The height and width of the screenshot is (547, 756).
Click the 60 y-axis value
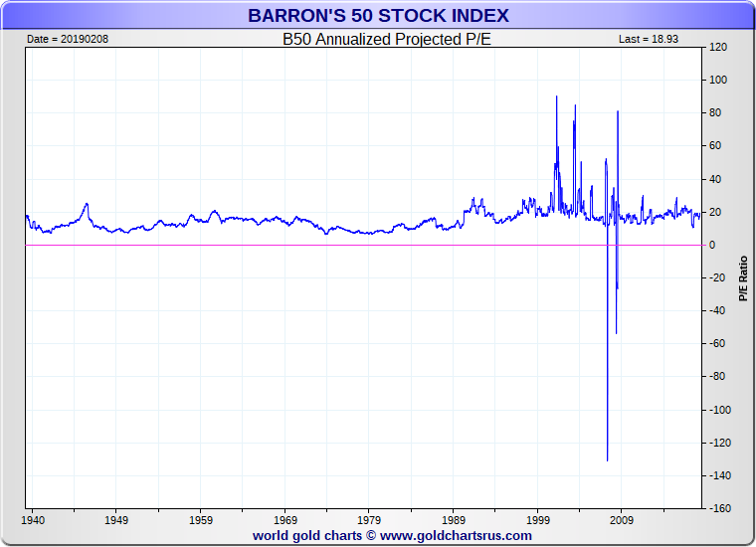(x=715, y=145)
